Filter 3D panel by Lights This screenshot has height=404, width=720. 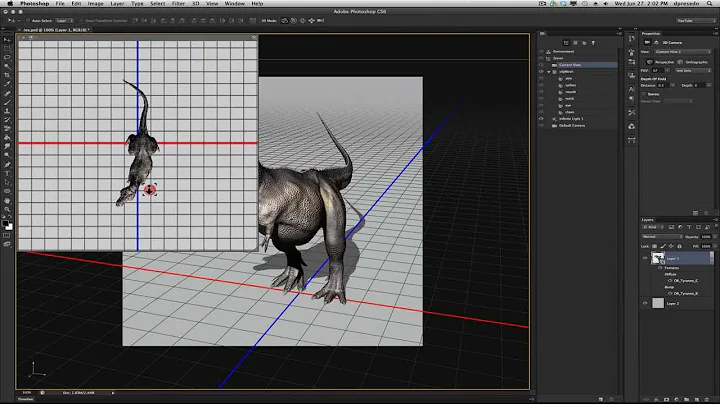(x=593, y=43)
